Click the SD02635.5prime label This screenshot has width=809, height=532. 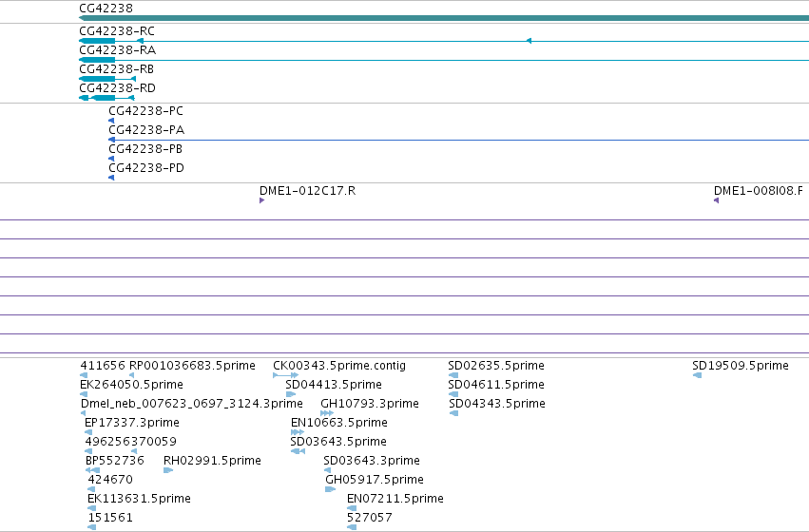tap(496, 366)
